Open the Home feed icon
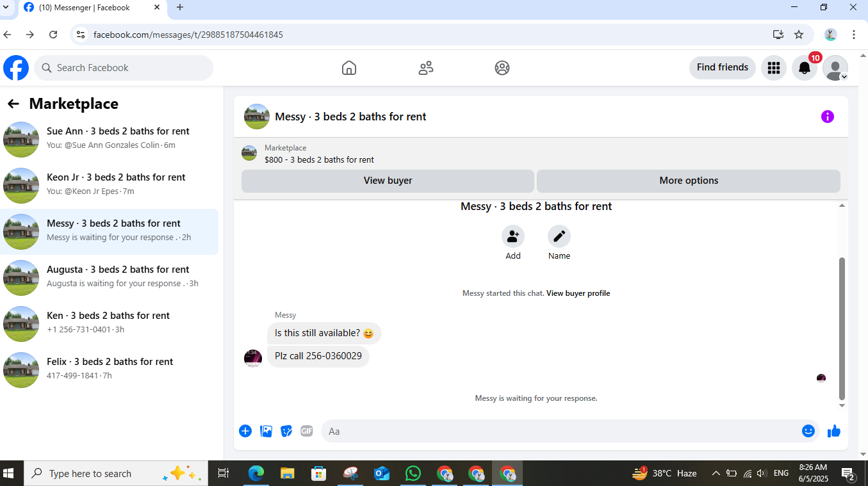 point(349,68)
